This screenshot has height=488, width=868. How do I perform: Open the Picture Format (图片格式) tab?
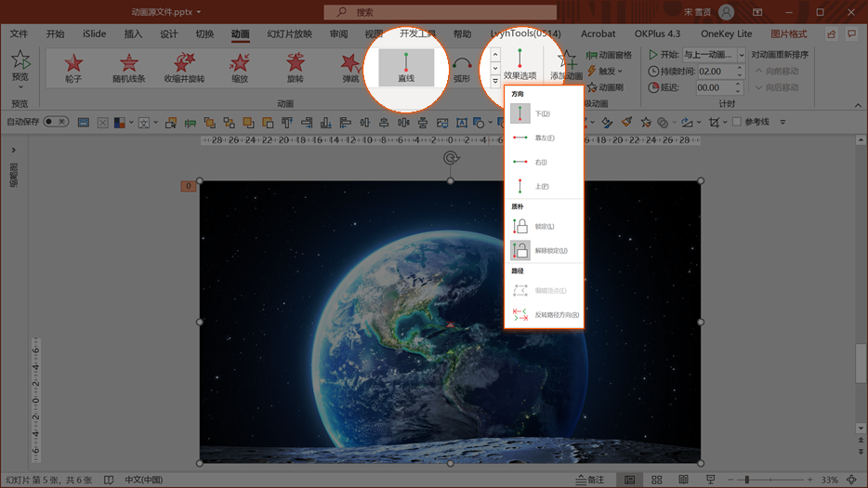[789, 33]
